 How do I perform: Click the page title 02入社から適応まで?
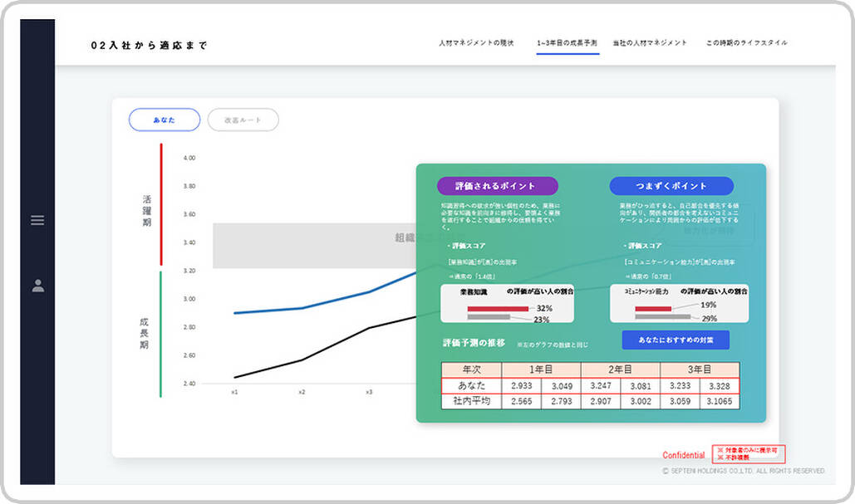149,46
